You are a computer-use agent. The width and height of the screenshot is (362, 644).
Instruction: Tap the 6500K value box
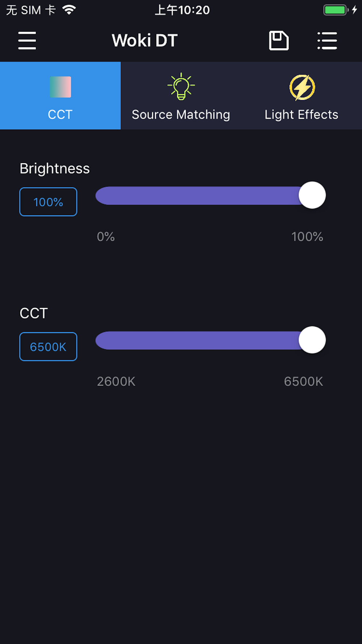48,347
